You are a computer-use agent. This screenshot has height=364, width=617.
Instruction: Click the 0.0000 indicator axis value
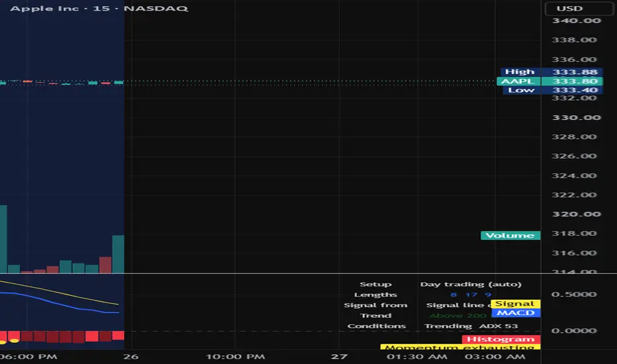point(574,330)
